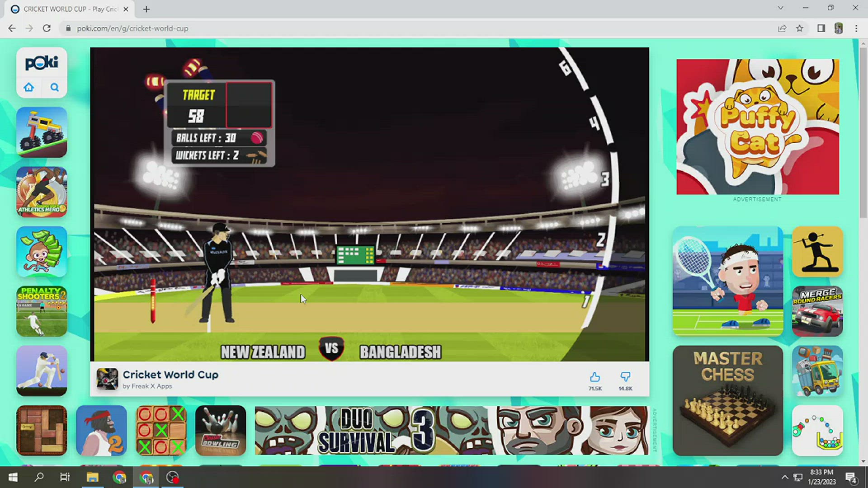
Task: Show hidden system tray icons
Action: [x=784, y=478]
